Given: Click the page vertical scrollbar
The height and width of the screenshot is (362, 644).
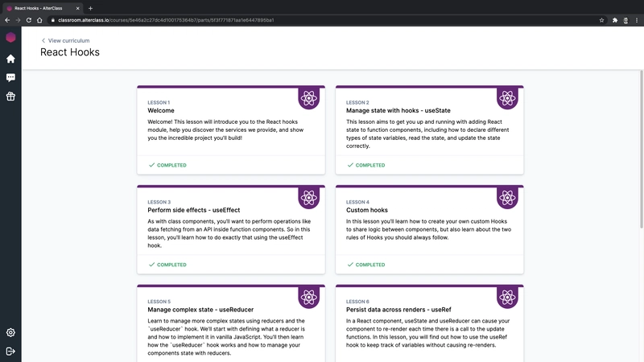Looking at the screenshot, I should 642,149.
